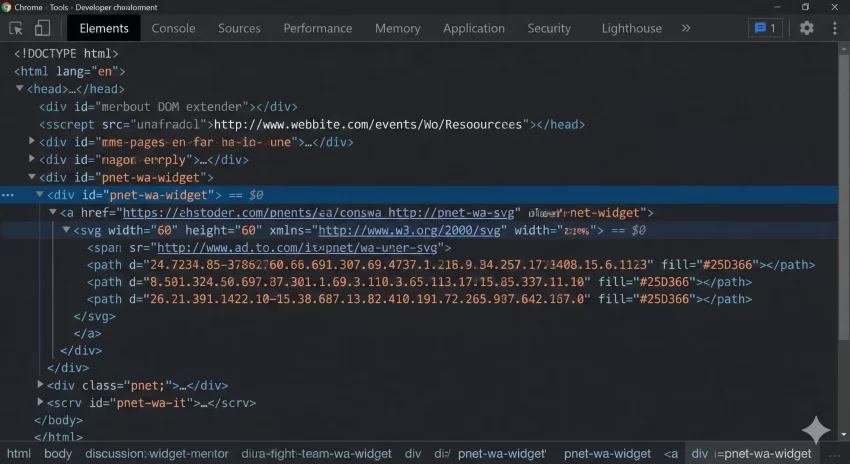Click the ellipsis beside selected div row
Screen dimensions: 850x464
point(8,195)
